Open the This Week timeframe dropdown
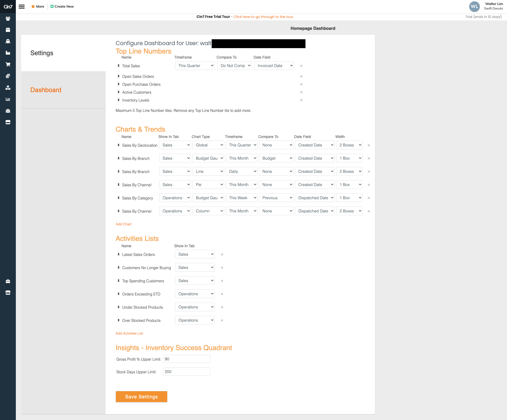The height and width of the screenshot is (420, 507). coord(242,198)
